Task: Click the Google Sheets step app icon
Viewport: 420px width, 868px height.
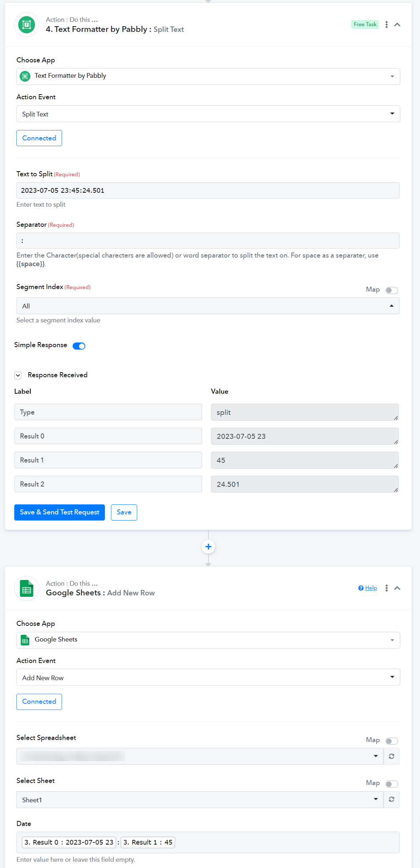Action: pos(27,588)
